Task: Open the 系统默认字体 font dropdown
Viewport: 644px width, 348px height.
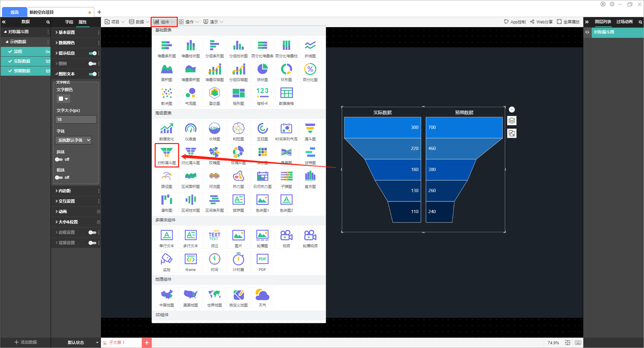Action: pos(73,140)
